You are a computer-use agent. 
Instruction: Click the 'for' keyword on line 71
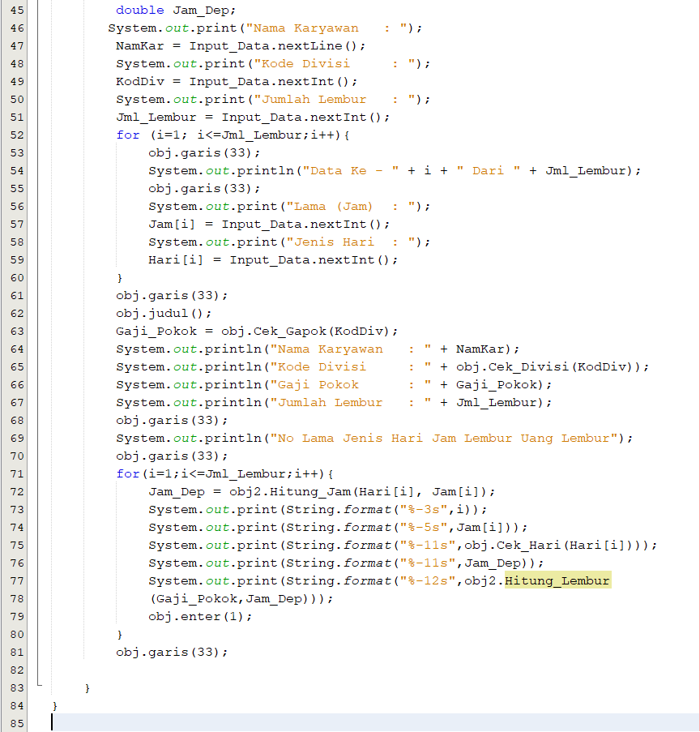click(128, 474)
